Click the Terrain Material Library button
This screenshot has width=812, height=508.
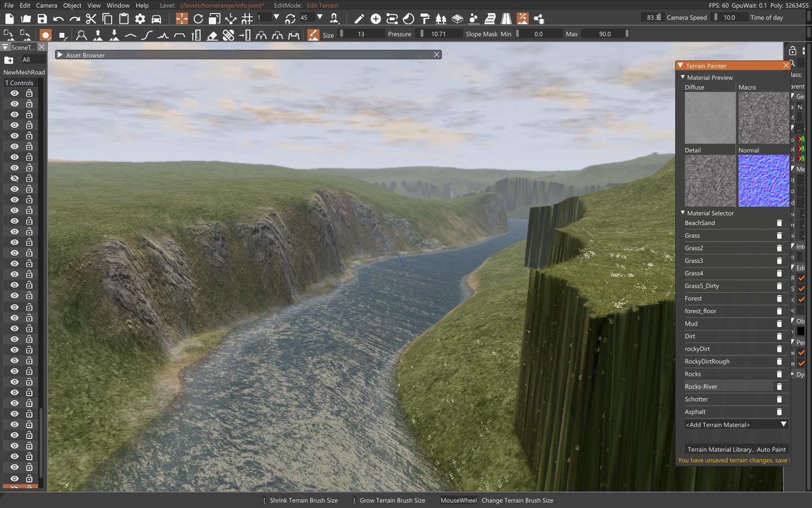tap(720, 449)
